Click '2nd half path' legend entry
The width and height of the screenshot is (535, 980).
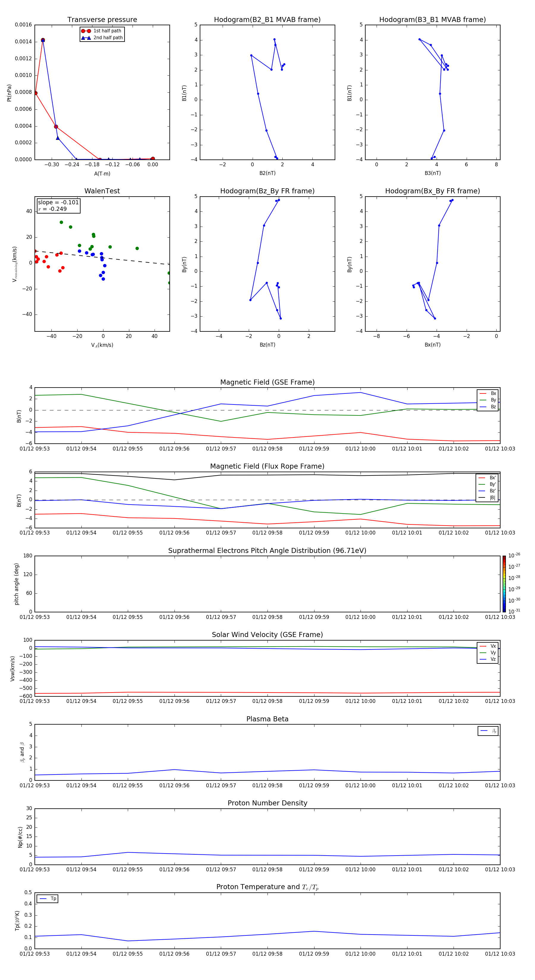pyautogui.click(x=102, y=38)
